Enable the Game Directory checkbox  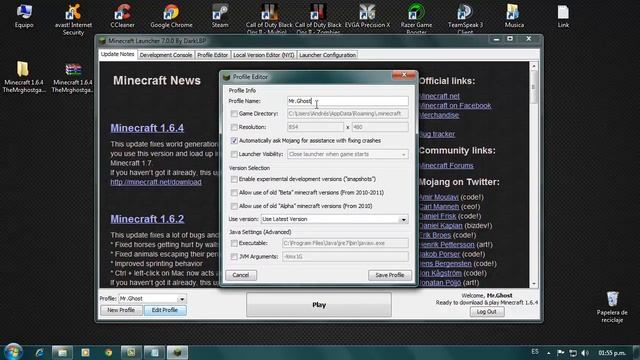pyautogui.click(x=234, y=113)
